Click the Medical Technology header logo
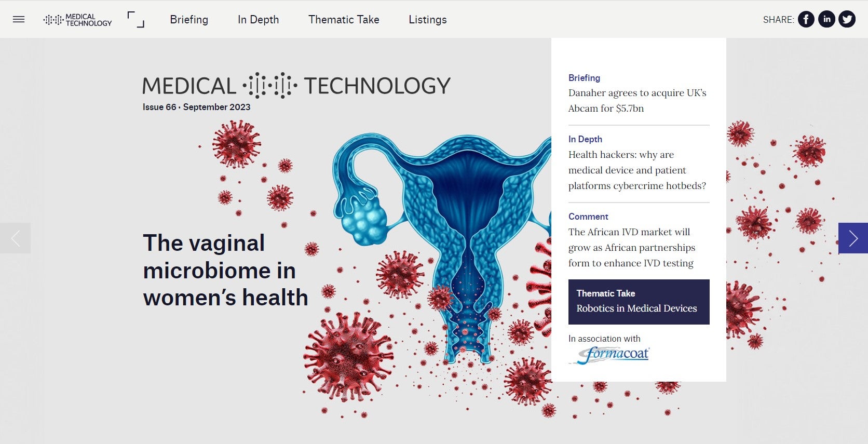868x444 pixels. click(x=78, y=20)
